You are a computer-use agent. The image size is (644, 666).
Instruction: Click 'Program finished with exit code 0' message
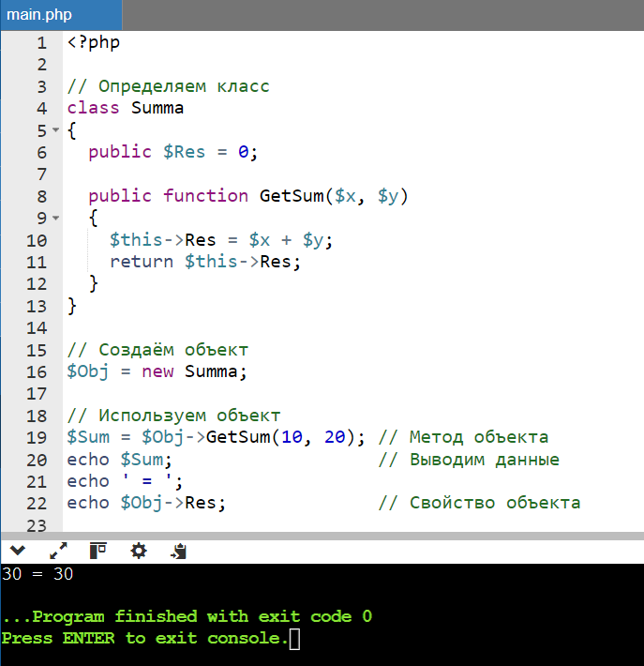pyautogui.click(x=202, y=616)
